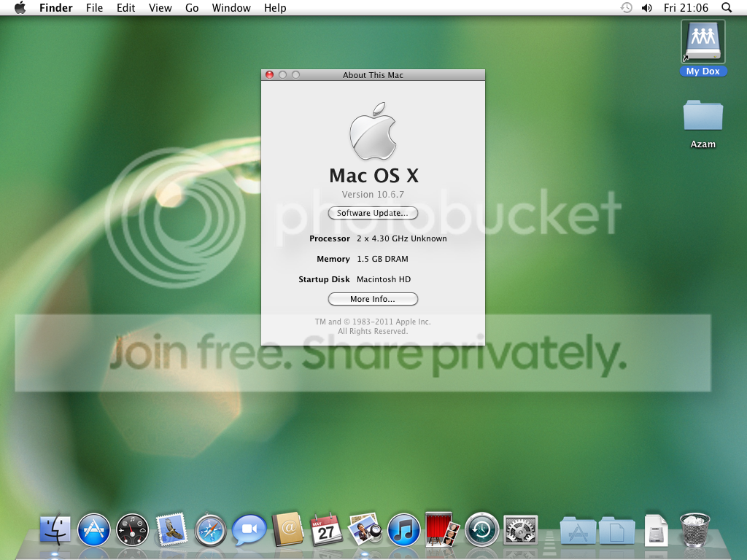Click the More Info... button
The width and height of the screenshot is (747, 560).
[x=373, y=299]
